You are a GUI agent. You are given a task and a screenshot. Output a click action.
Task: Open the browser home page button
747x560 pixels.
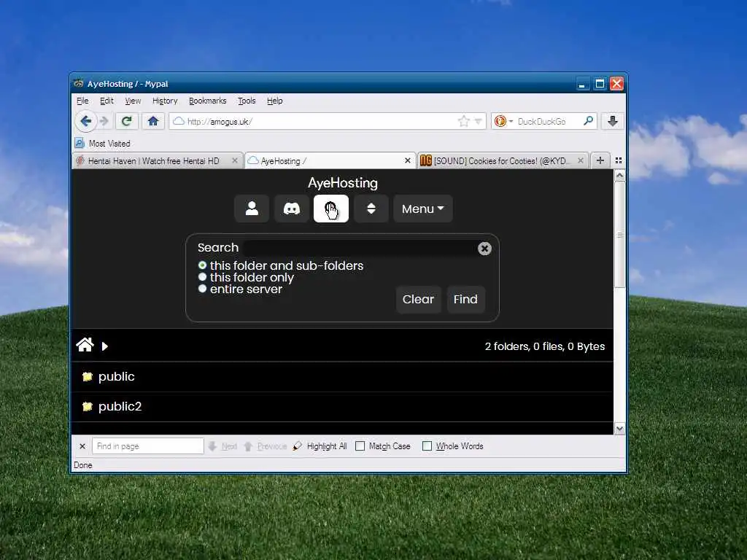(x=153, y=121)
